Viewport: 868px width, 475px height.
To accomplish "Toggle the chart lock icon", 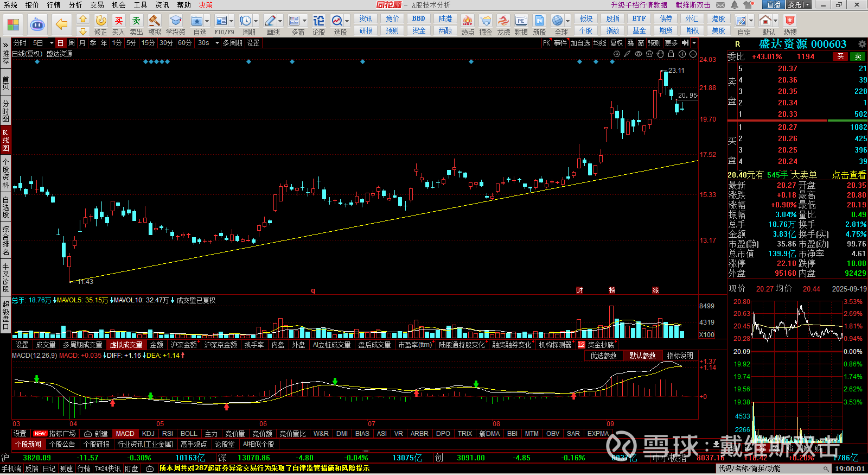I will point(671,54).
